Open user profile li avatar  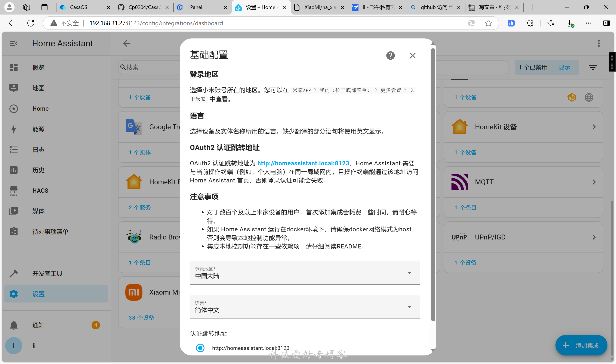[x=13, y=346]
